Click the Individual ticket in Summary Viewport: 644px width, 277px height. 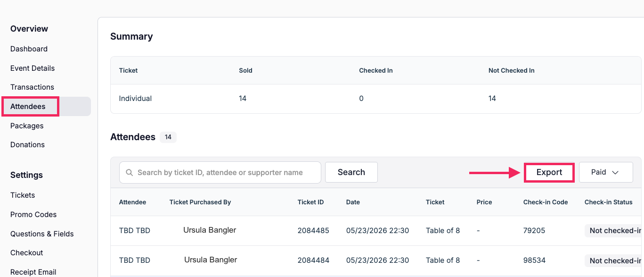tap(135, 99)
